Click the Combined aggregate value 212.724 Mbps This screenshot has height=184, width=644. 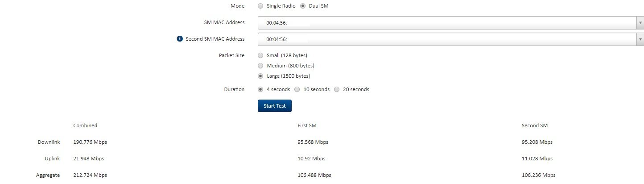tap(90, 175)
